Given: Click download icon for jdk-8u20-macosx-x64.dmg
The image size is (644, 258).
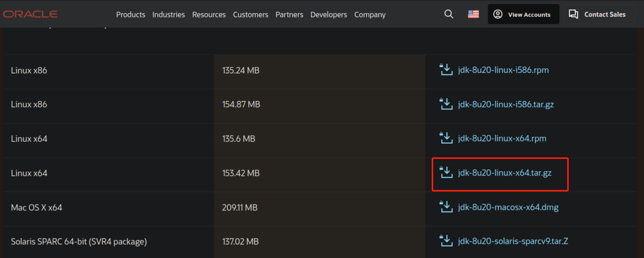Looking at the screenshot, I should point(446,207).
